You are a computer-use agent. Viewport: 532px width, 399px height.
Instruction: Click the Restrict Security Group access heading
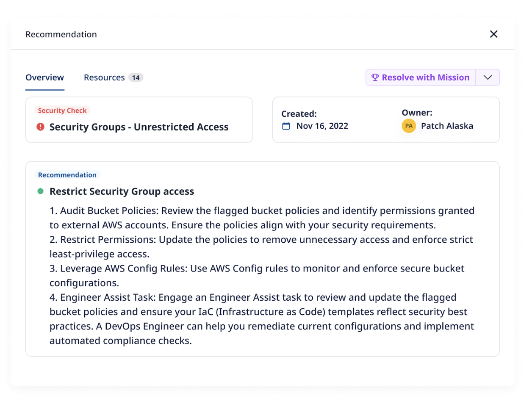tap(122, 191)
